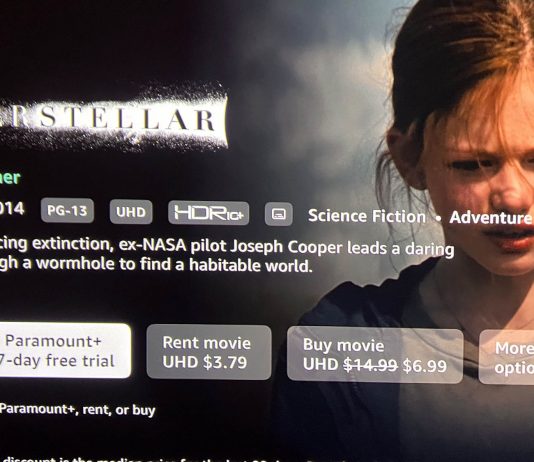
Task: Open the Adventure genre link
Action: [x=490, y=218]
